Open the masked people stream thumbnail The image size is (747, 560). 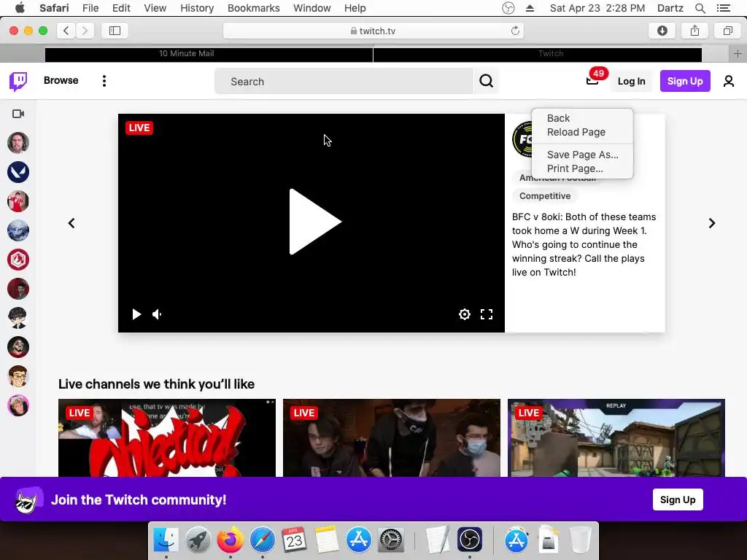tap(392, 438)
